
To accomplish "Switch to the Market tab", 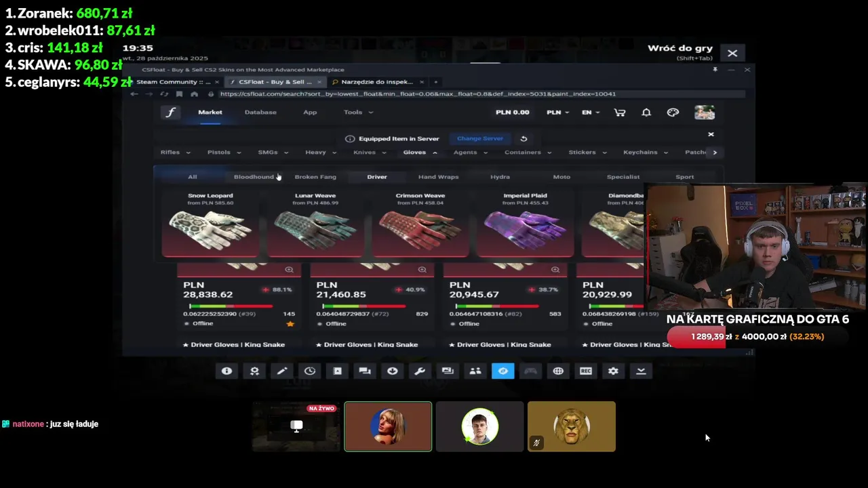I will tap(210, 113).
